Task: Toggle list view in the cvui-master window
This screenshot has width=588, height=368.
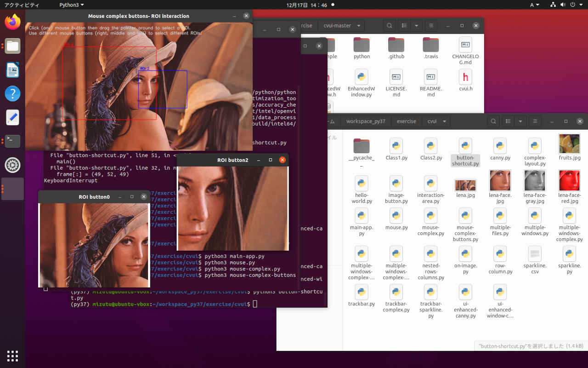Action: click(x=404, y=26)
